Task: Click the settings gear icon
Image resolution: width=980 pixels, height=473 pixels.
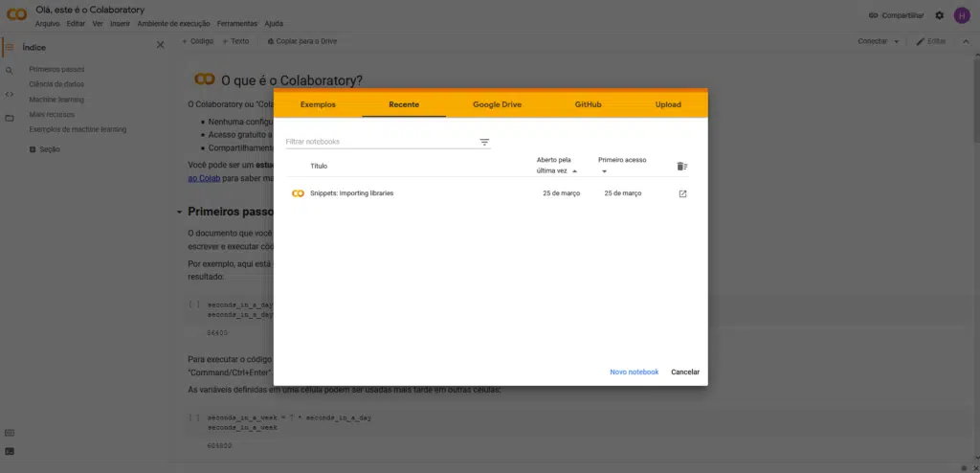Action: pyautogui.click(x=939, y=15)
